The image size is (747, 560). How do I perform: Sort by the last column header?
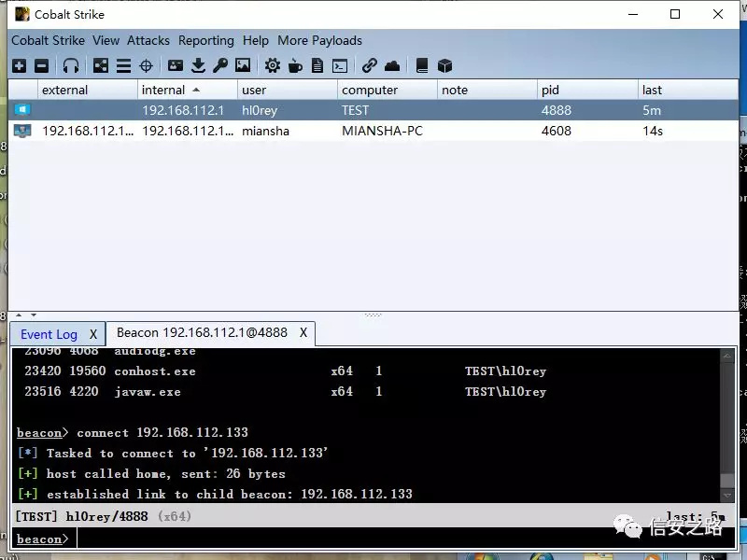tap(688, 90)
